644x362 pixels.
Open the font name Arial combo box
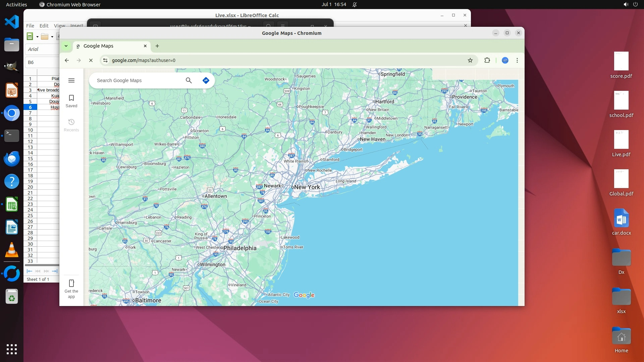point(42,49)
